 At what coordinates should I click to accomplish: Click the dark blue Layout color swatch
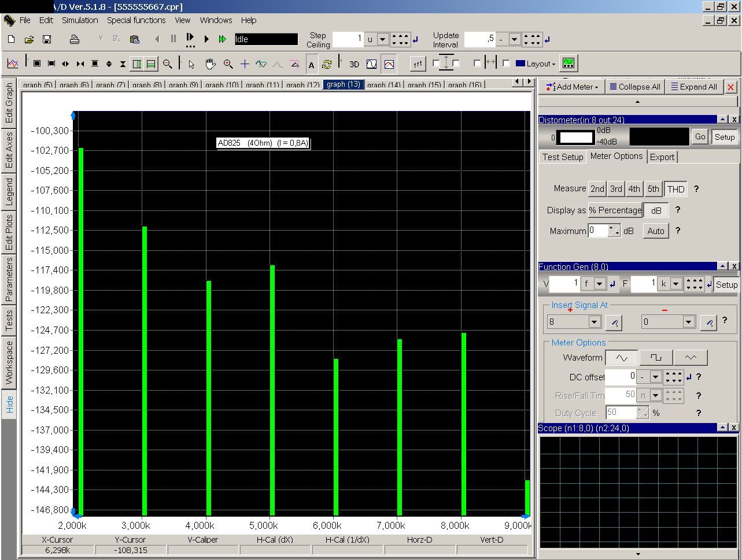click(x=520, y=64)
